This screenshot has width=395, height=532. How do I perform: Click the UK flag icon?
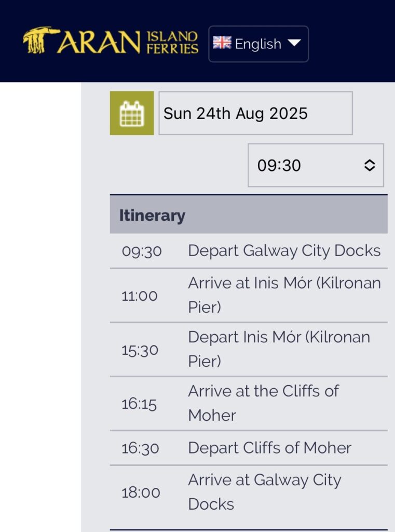pos(222,43)
